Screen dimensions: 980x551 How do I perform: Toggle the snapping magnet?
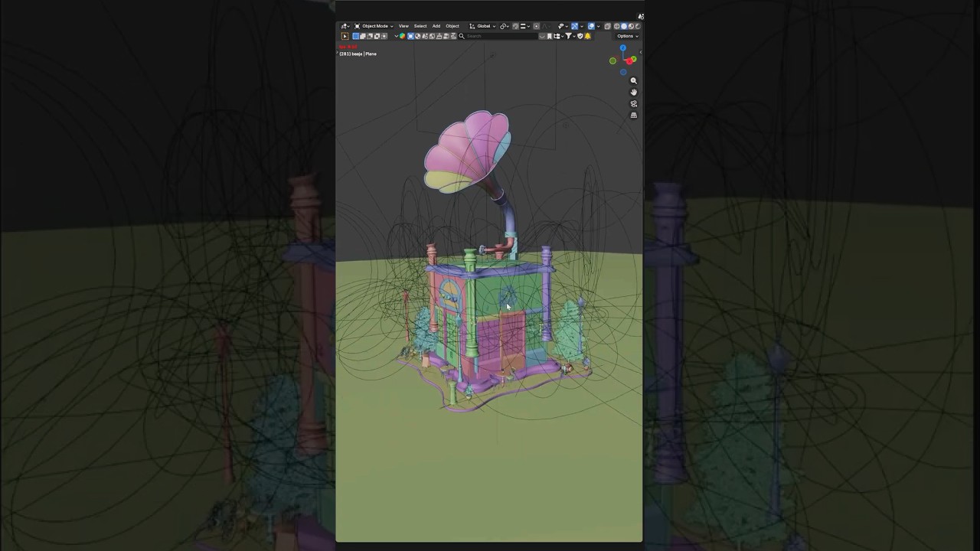point(515,26)
